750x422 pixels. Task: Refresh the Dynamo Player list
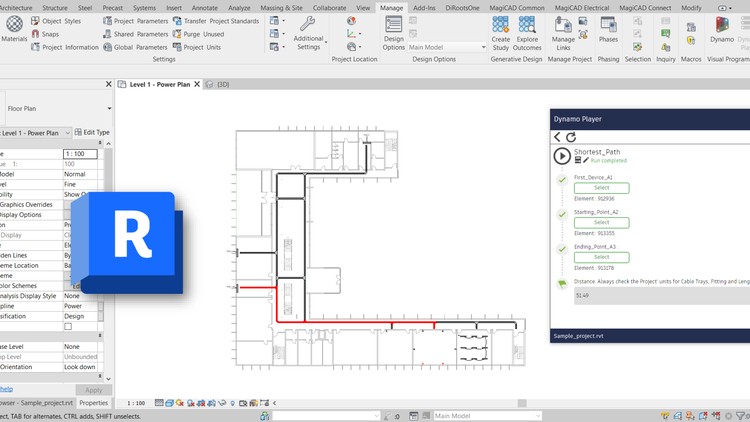tap(571, 137)
